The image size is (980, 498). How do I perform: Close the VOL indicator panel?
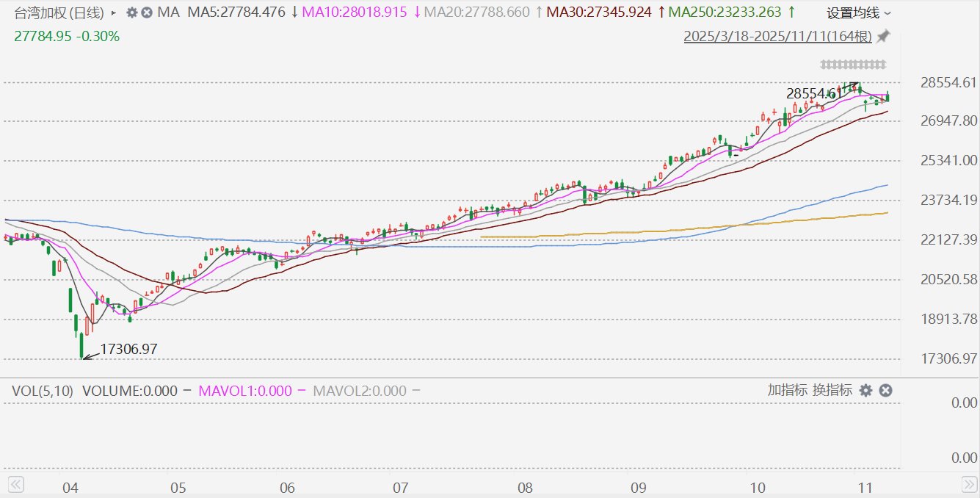pyautogui.click(x=885, y=391)
